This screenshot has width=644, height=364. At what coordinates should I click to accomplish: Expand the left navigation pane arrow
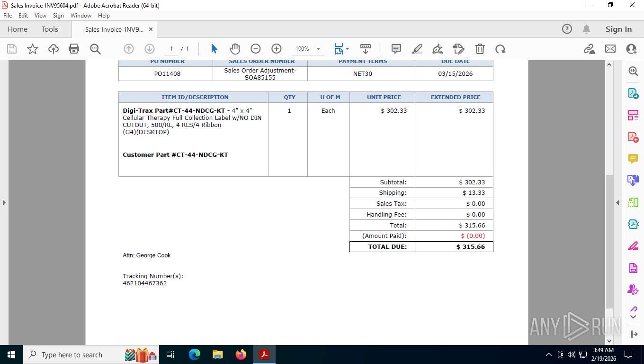(4, 202)
